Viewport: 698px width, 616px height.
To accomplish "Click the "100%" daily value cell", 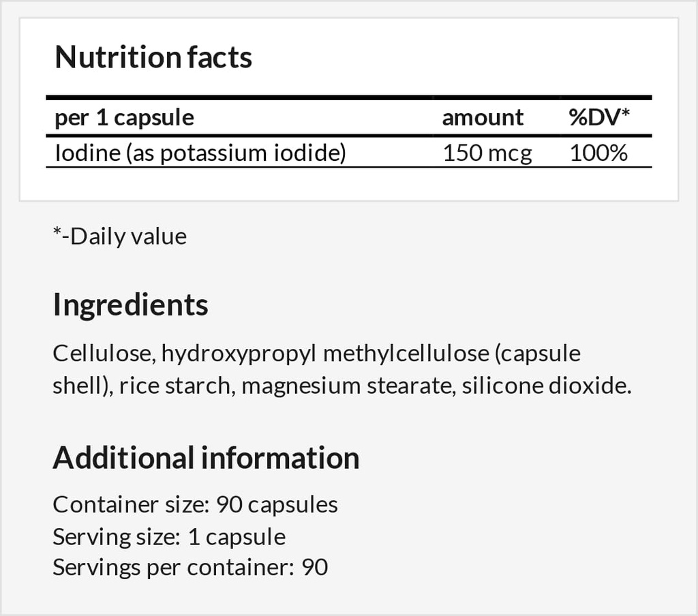I will tap(598, 153).
